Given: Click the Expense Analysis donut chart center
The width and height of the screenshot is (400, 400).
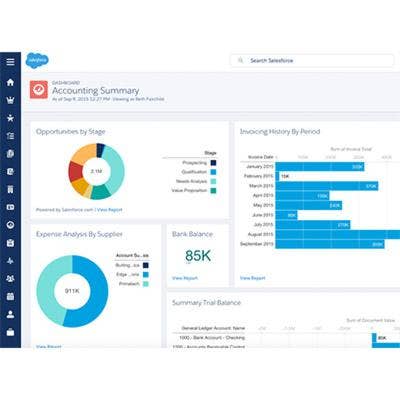Looking at the screenshot, I should (72, 291).
